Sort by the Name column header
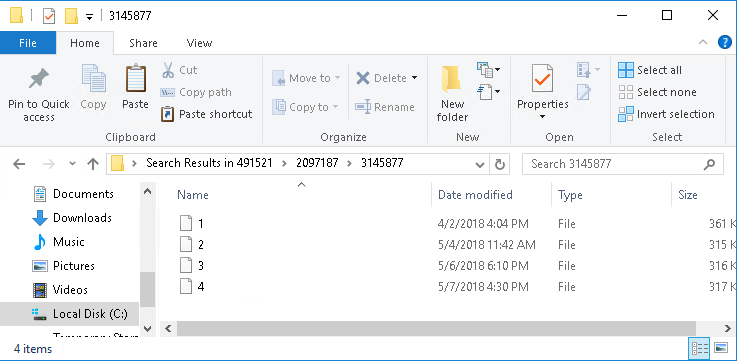Viewport: 737px width, 362px height. point(193,195)
